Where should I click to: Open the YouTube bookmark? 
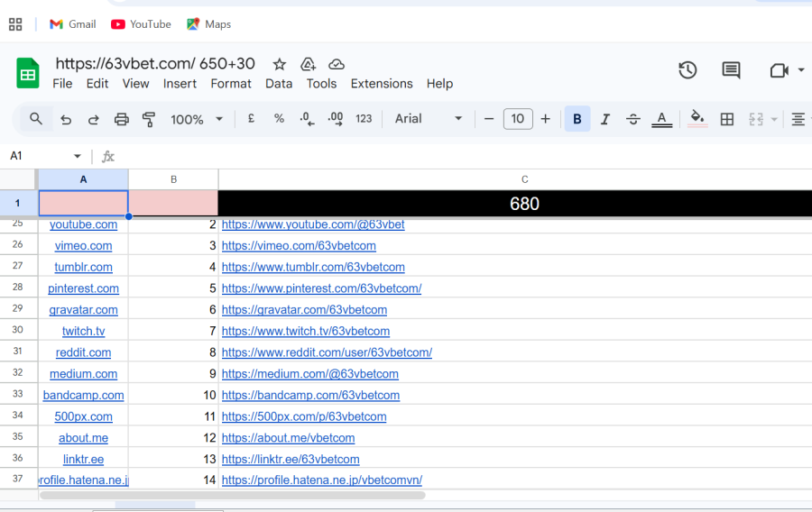pyautogui.click(x=141, y=24)
